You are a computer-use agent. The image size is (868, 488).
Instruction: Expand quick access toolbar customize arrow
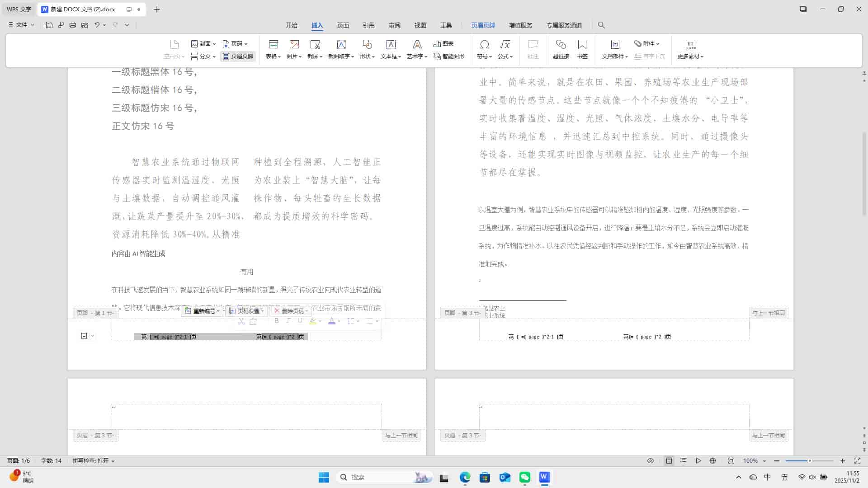point(127,25)
